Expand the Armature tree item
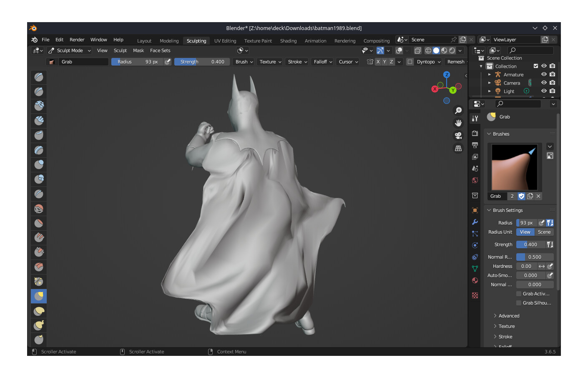The image size is (588, 388). coord(489,75)
